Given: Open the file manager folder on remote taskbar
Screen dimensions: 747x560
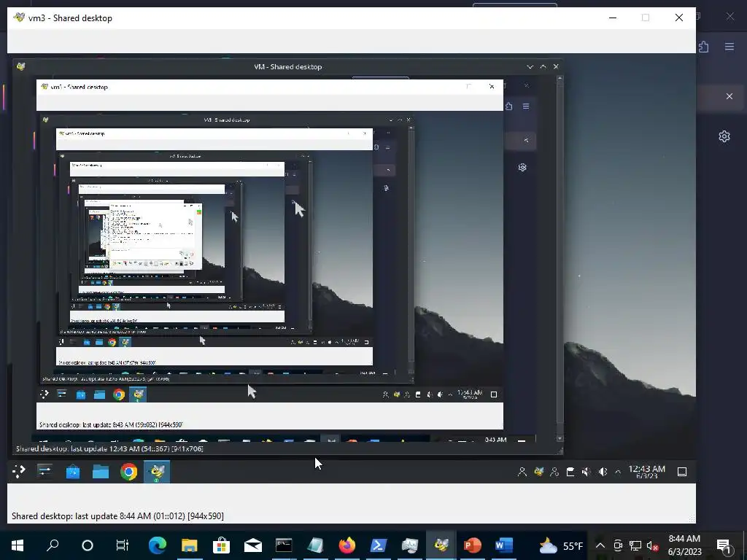Looking at the screenshot, I should [x=101, y=472].
